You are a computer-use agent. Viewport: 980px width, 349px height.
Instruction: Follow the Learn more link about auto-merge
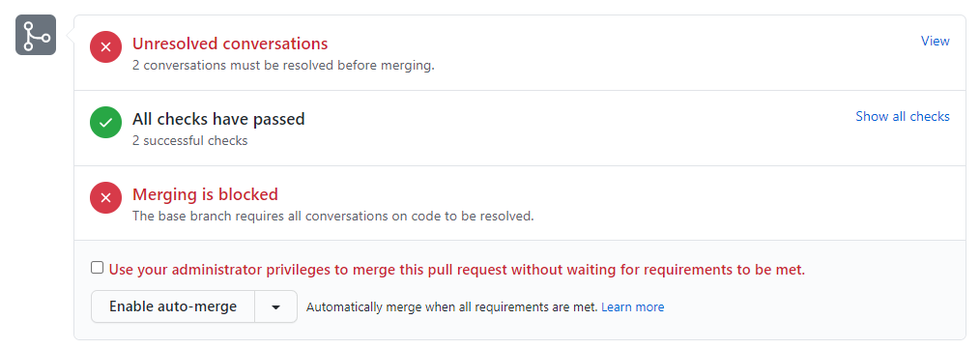[632, 307]
